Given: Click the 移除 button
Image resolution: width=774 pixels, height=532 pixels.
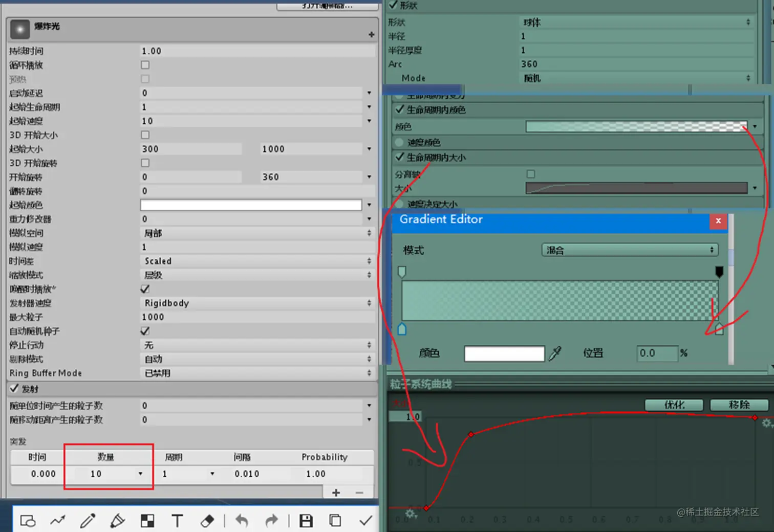Looking at the screenshot, I should pyautogui.click(x=739, y=405).
